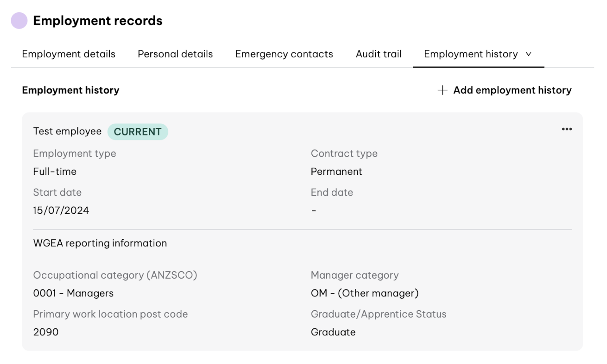This screenshot has width=607, height=364.
Task: Click the post code 2090 value
Action: click(46, 332)
